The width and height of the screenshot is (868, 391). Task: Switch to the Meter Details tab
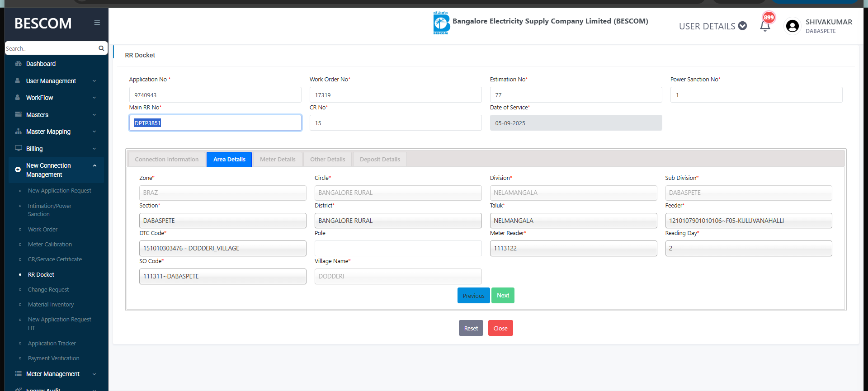coord(278,160)
